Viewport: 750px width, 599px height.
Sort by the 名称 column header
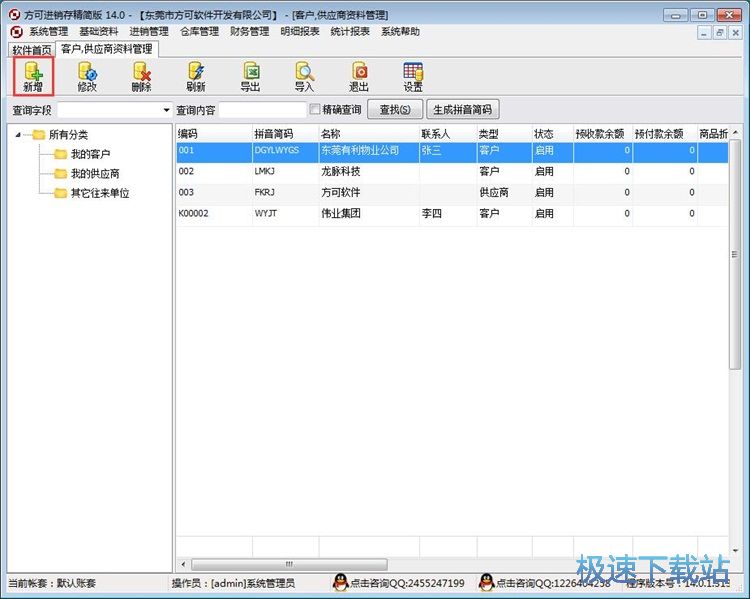pos(369,134)
